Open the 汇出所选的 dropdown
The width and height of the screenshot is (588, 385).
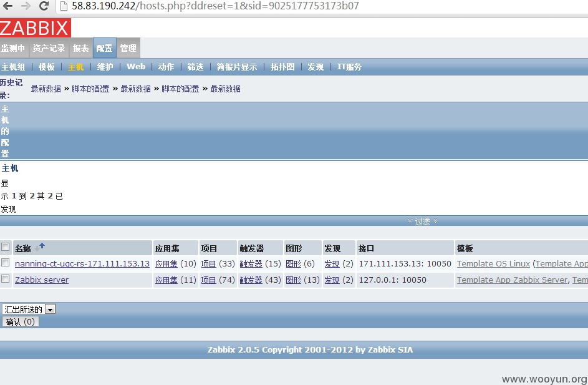coord(29,309)
